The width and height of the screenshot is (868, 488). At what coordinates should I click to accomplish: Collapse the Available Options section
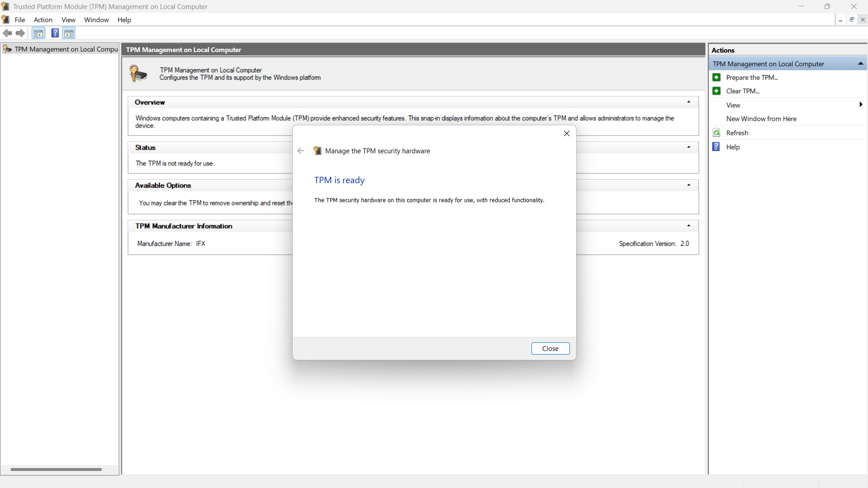[x=689, y=185]
